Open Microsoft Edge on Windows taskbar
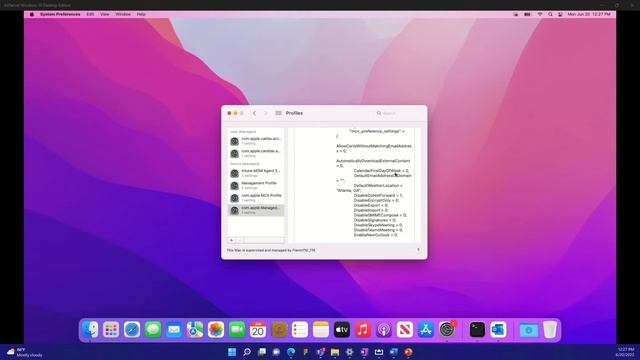640x360 pixels. tap(291, 352)
